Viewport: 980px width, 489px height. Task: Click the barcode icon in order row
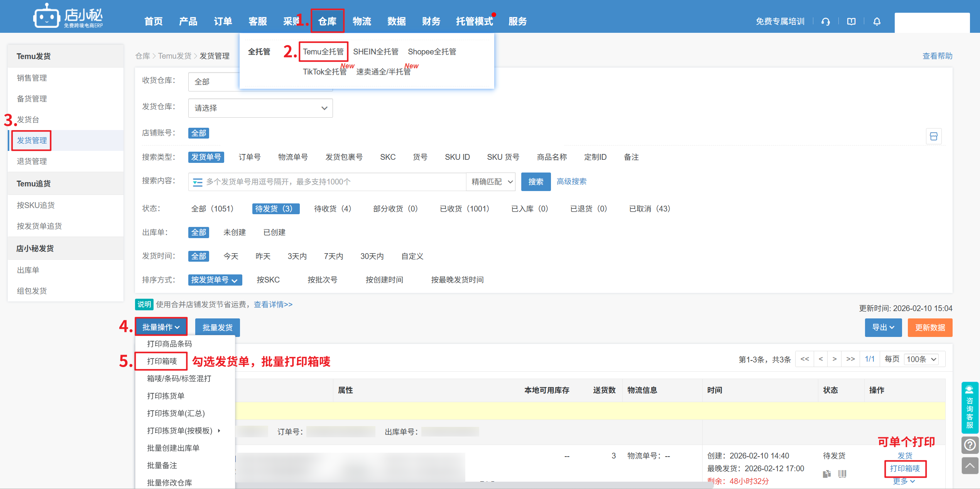(x=842, y=474)
